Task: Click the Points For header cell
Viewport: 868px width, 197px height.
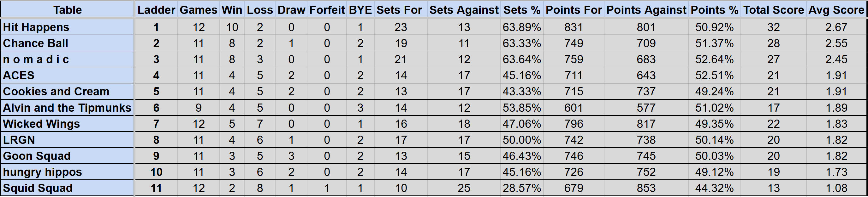Action: pyautogui.click(x=574, y=10)
